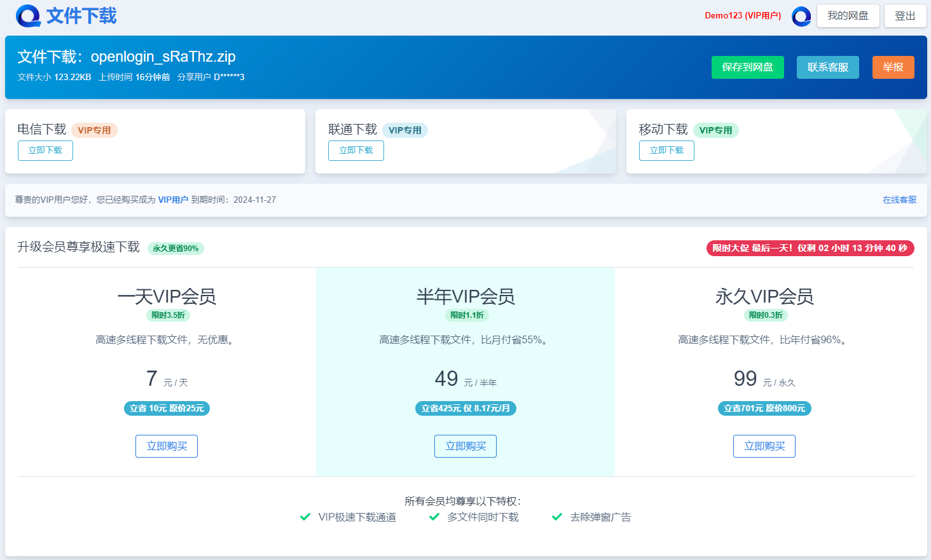The image size is (931, 560).
Task: Open the user avatar icon beside Demo123
Action: click(x=801, y=17)
